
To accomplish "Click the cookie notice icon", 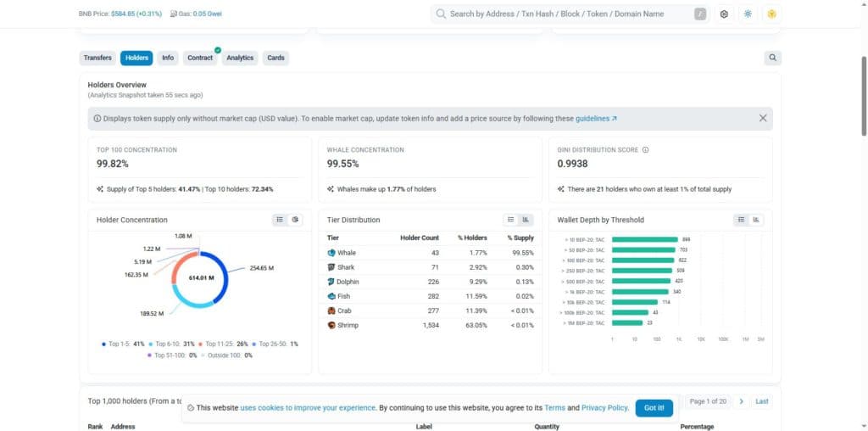I will (x=191, y=408).
